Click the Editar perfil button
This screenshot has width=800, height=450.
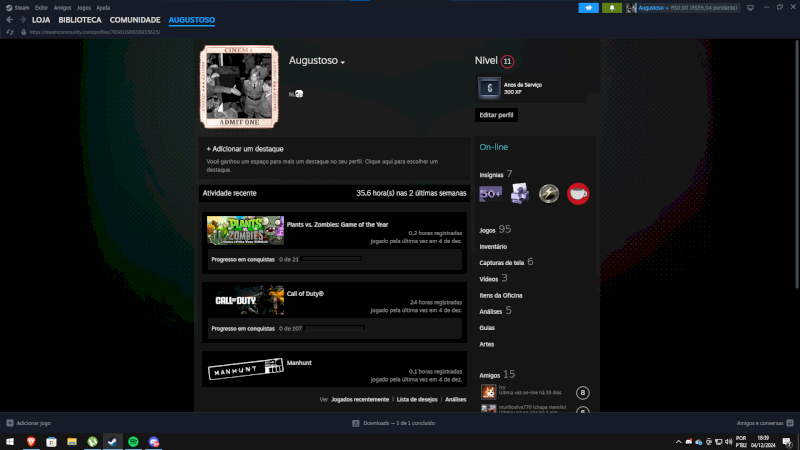click(496, 115)
